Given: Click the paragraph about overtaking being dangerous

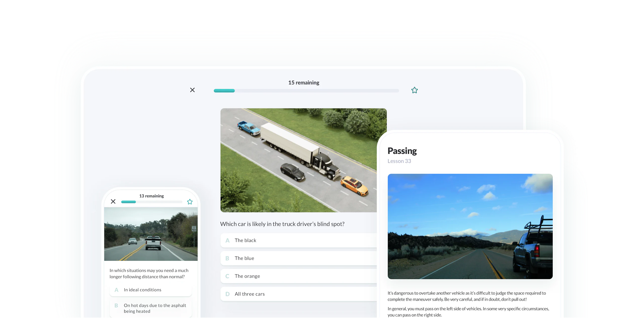Looking at the screenshot, I should (x=467, y=296).
